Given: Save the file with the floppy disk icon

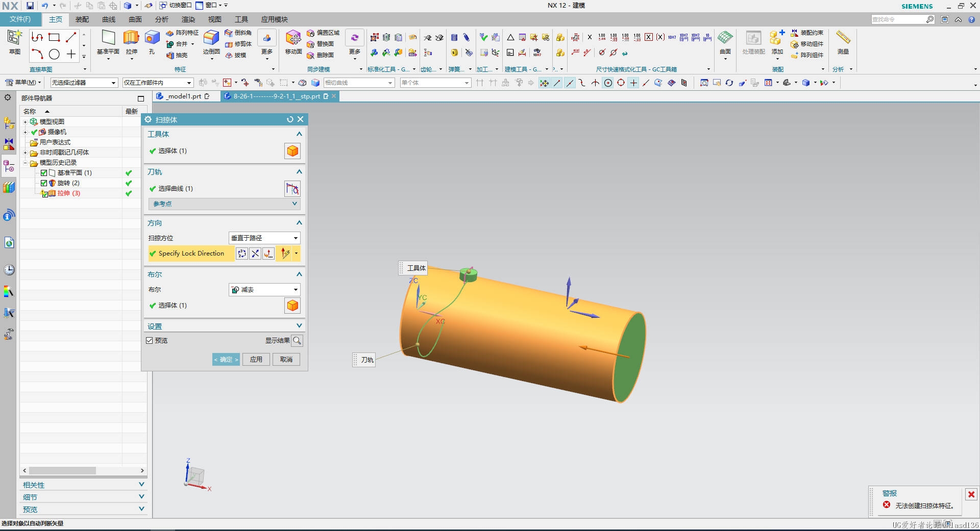Looking at the screenshot, I should click(30, 6).
